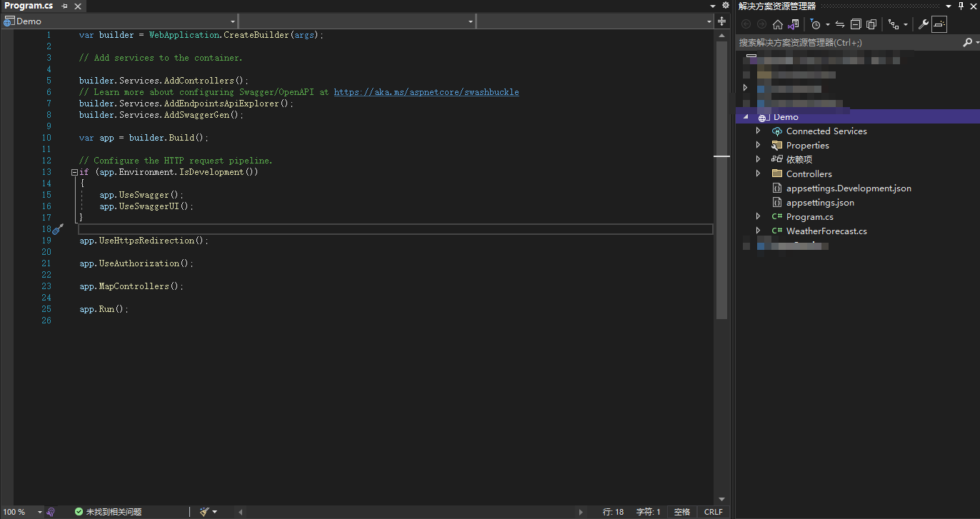Click the back navigation arrow in Solution Explorer

click(746, 24)
